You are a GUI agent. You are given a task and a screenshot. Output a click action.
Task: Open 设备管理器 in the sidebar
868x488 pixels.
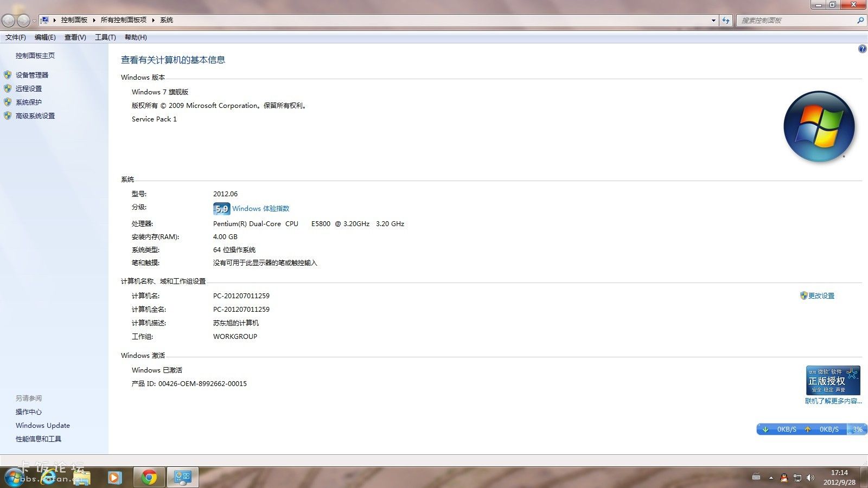coord(32,75)
